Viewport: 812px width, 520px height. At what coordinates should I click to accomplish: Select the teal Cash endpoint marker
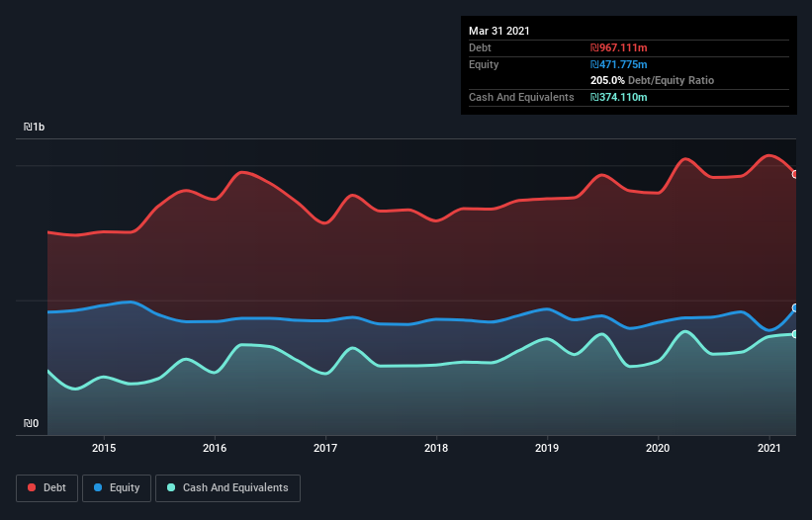795,334
